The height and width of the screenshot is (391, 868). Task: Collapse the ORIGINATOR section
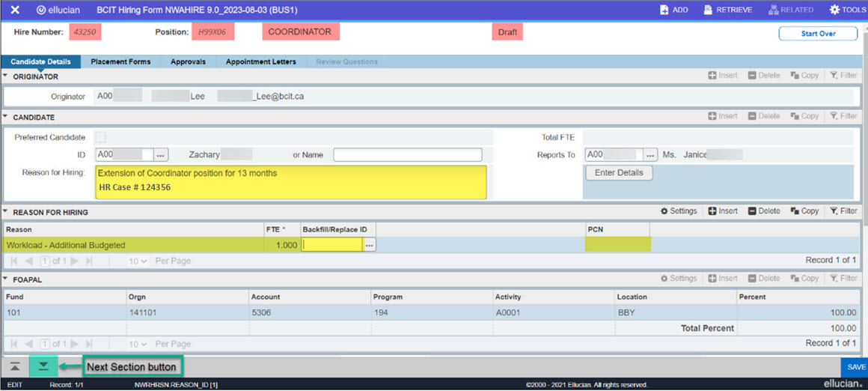(x=5, y=76)
